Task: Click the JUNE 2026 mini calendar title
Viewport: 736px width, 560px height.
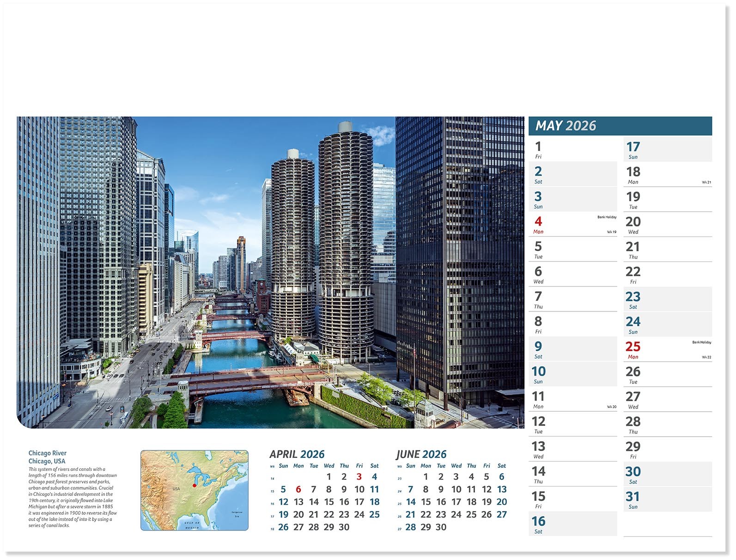Action: (421, 454)
